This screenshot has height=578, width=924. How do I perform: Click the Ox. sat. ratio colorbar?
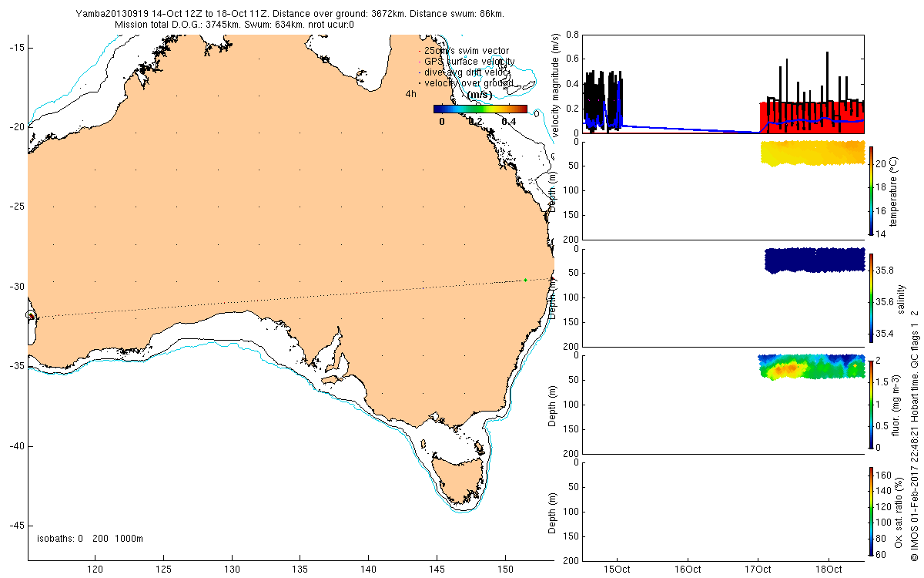coord(871,511)
